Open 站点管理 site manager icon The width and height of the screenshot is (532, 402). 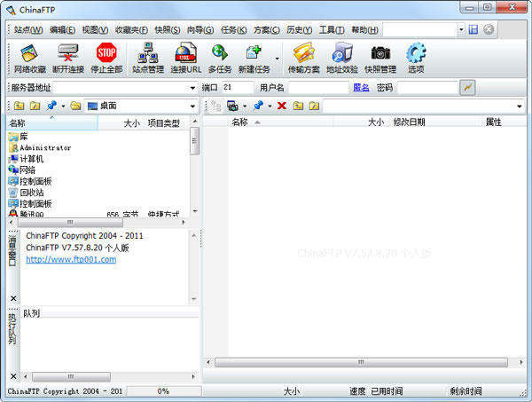pyautogui.click(x=148, y=58)
